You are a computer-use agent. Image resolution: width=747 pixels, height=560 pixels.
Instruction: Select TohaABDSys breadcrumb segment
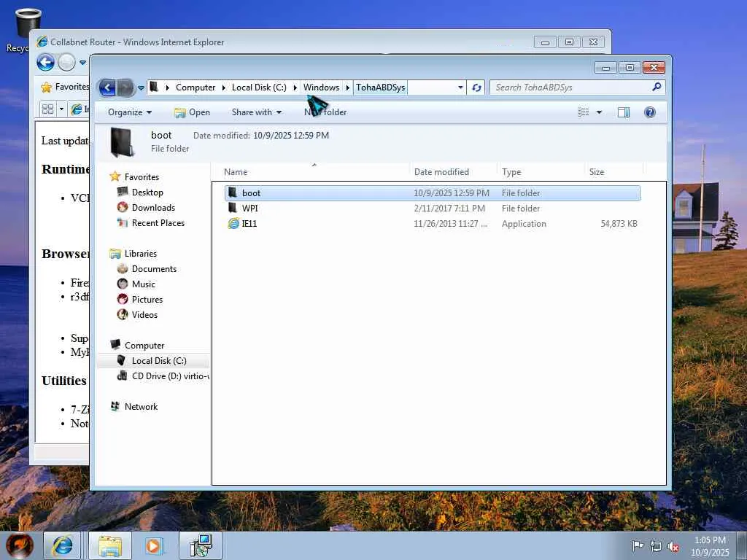tap(380, 87)
